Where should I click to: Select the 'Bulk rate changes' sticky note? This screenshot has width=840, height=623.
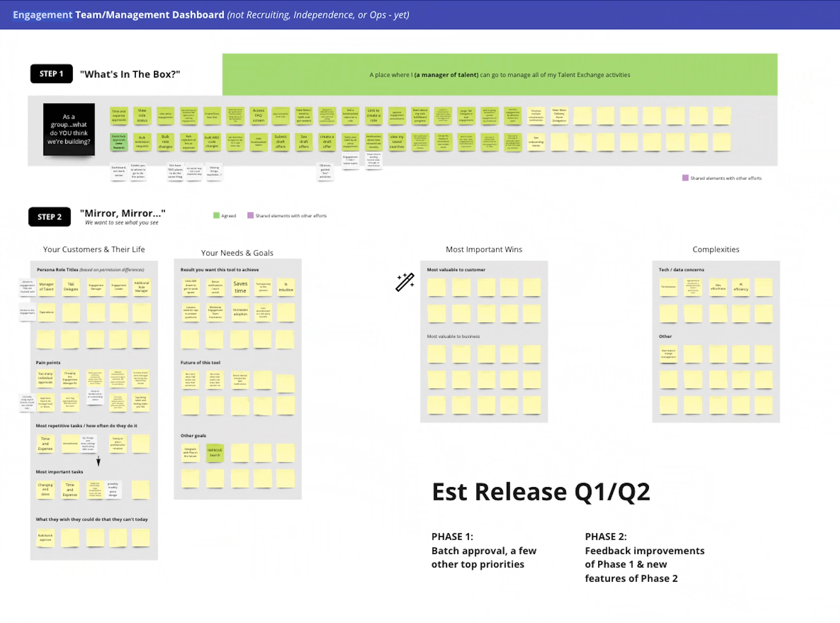click(x=165, y=142)
